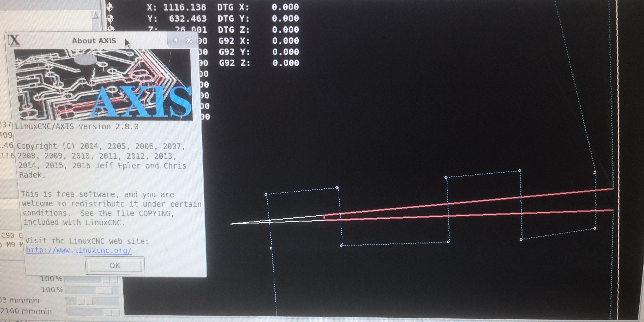
Task: Click the scroll-up arrow in the left panel
Action: point(95,15)
